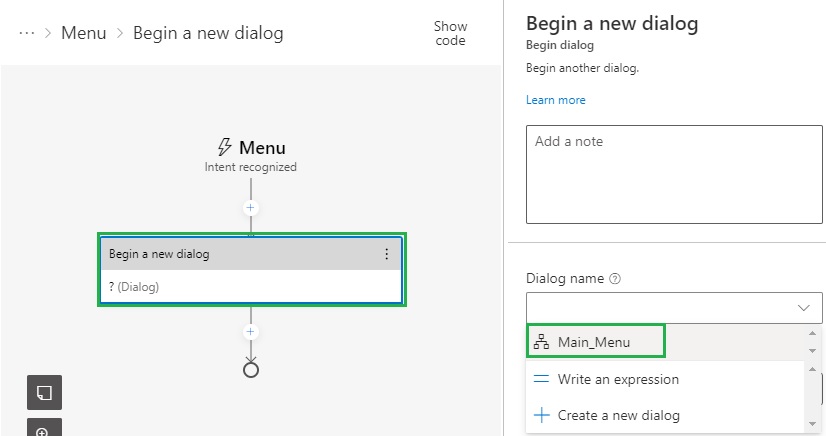Expand the Dialog name dropdown chevron
The image size is (826, 436).
pyautogui.click(x=803, y=308)
